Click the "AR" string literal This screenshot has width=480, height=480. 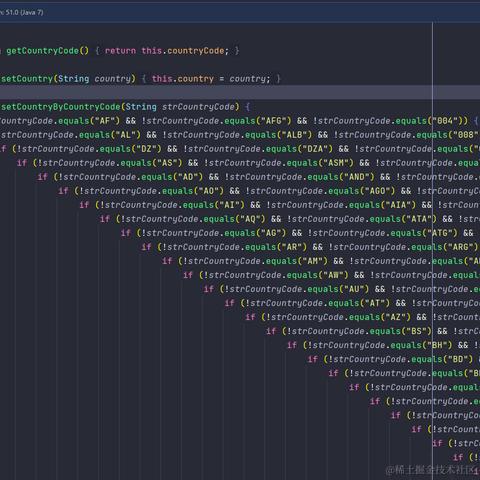tap(293, 247)
